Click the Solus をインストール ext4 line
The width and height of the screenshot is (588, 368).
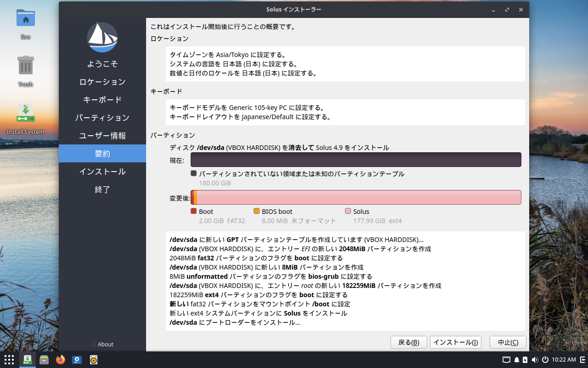tap(258, 313)
